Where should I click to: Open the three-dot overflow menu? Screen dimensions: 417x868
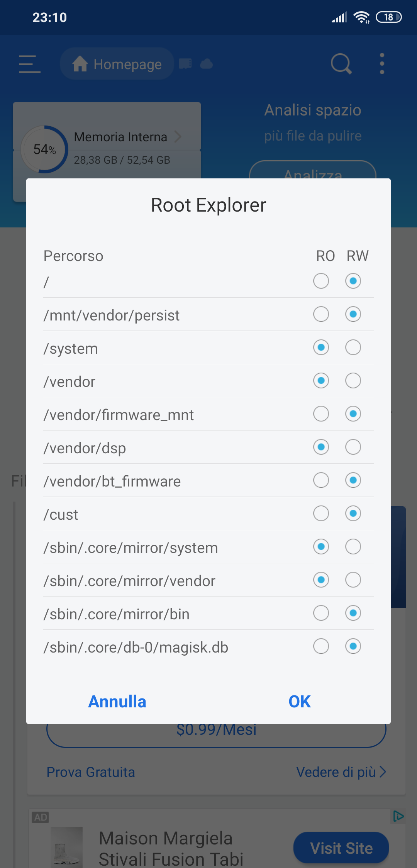pyautogui.click(x=382, y=64)
